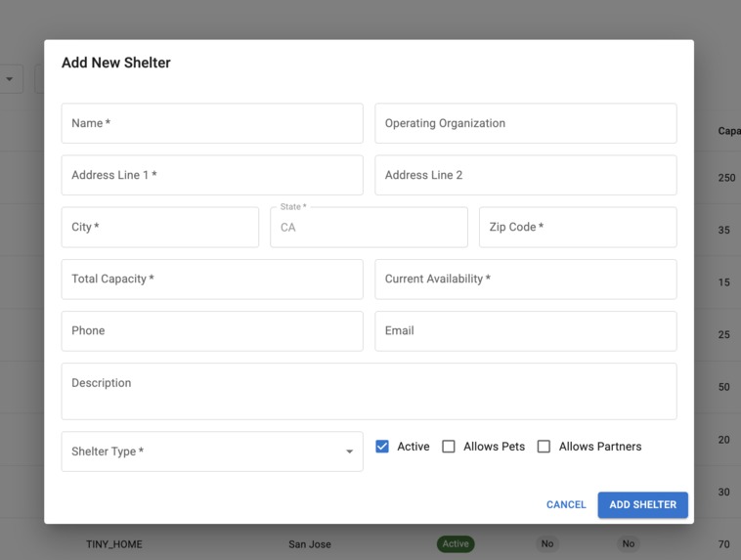Click the Add Shelter button

point(642,504)
